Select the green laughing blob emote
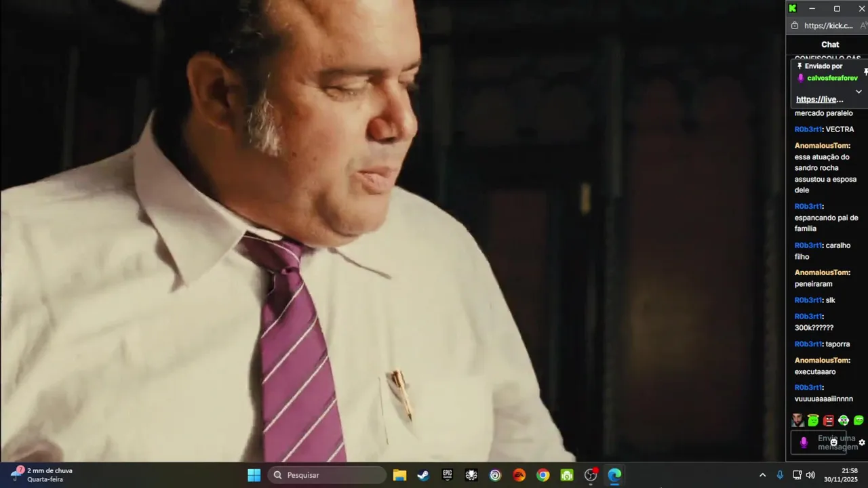This screenshot has width=868, height=488. [859, 420]
